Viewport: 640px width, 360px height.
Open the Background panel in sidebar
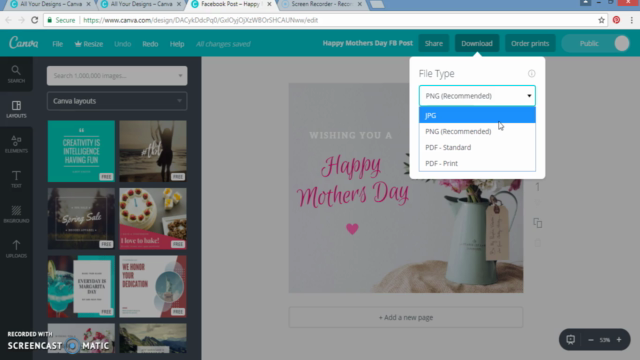tap(16, 214)
